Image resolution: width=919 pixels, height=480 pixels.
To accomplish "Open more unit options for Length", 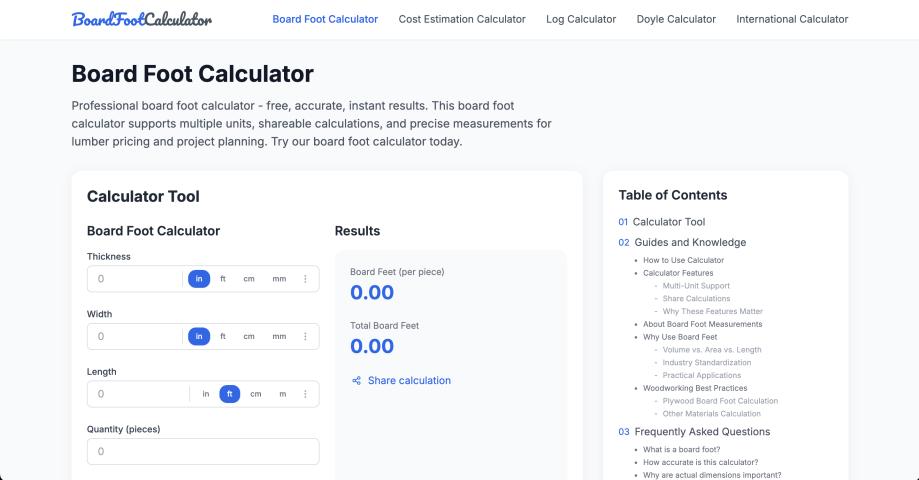I will [x=305, y=394].
